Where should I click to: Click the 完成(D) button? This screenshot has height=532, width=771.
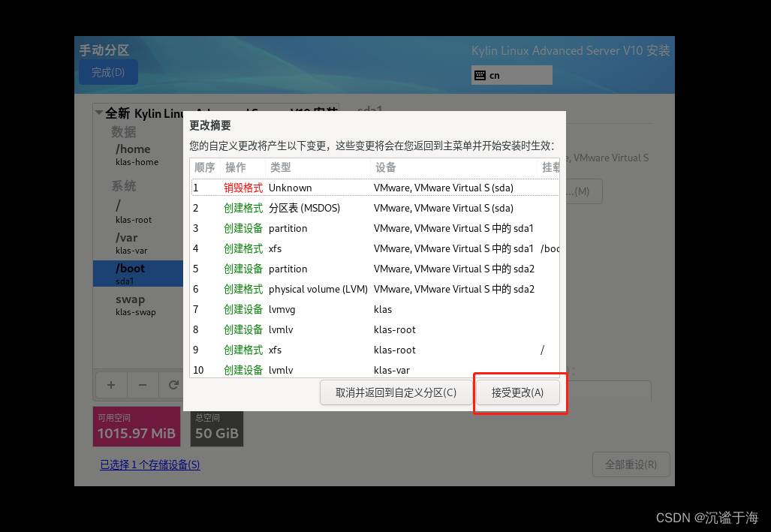click(x=108, y=72)
